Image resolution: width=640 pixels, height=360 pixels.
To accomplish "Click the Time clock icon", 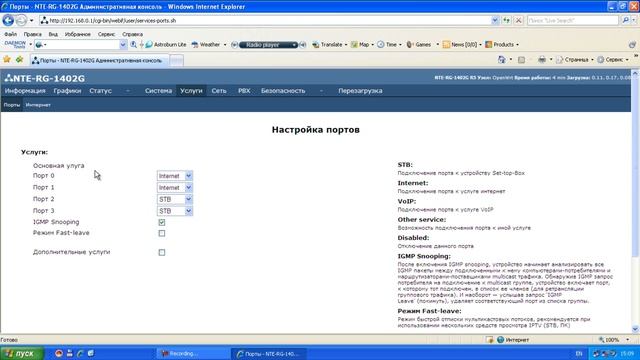I will 380,44.
